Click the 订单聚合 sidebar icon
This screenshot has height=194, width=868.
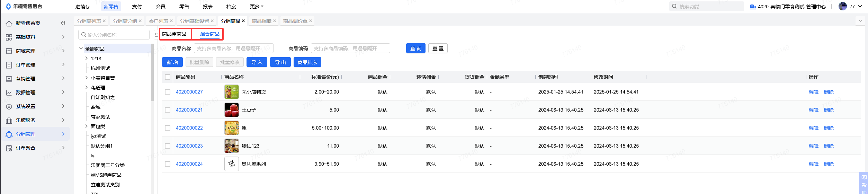(9, 148)
